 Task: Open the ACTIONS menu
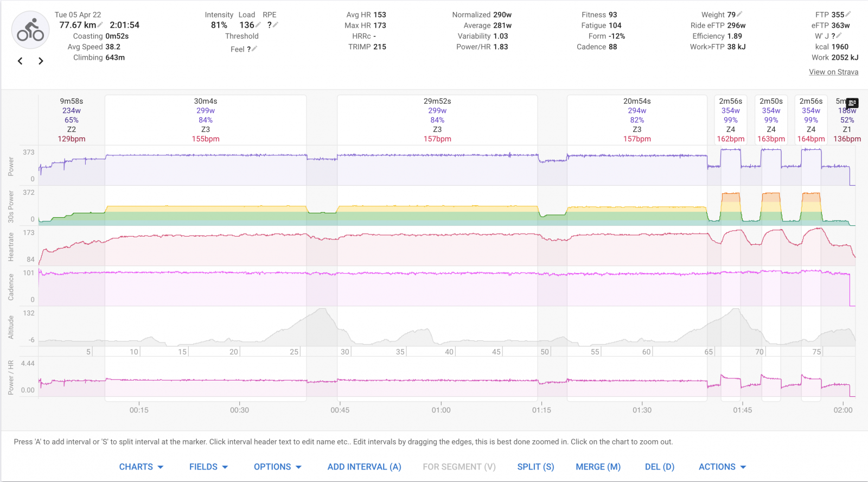722,467
